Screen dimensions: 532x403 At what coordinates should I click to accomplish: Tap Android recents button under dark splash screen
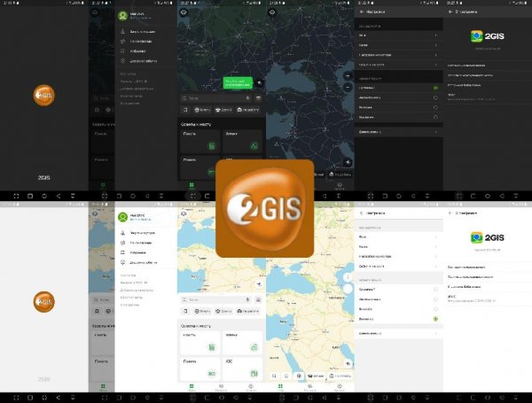[x=30, y=196]
